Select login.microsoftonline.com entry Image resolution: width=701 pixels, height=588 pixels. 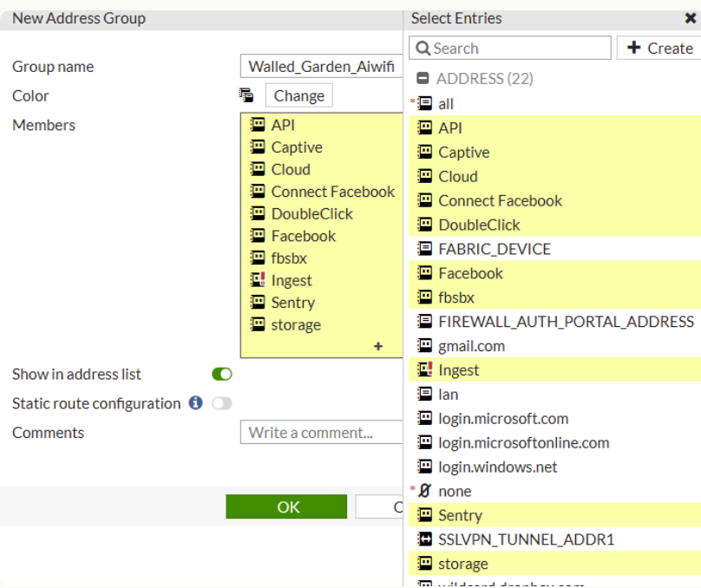pyautogui.click(x=554, y=442)
